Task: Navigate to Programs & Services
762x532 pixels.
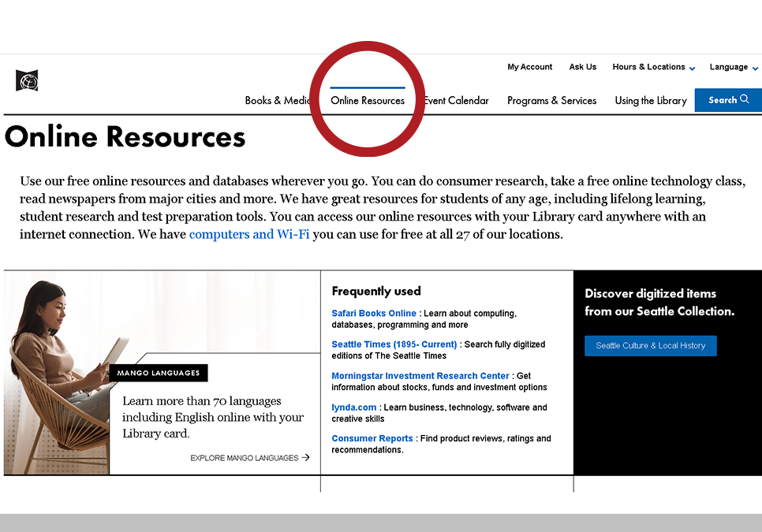Action: [x=551, y=100]
